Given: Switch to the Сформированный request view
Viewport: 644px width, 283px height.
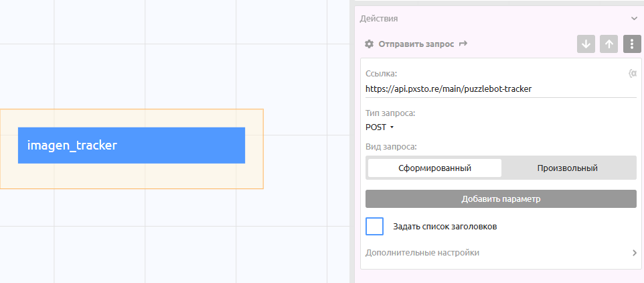Looking at the screenshot, I should coord(434,168).
